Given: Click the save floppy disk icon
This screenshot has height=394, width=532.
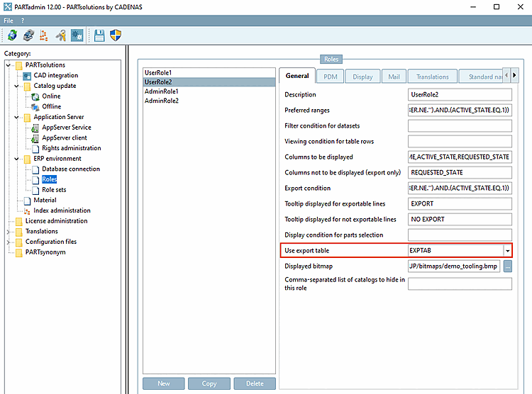Looking at the screenshot, I should point(99,35).
